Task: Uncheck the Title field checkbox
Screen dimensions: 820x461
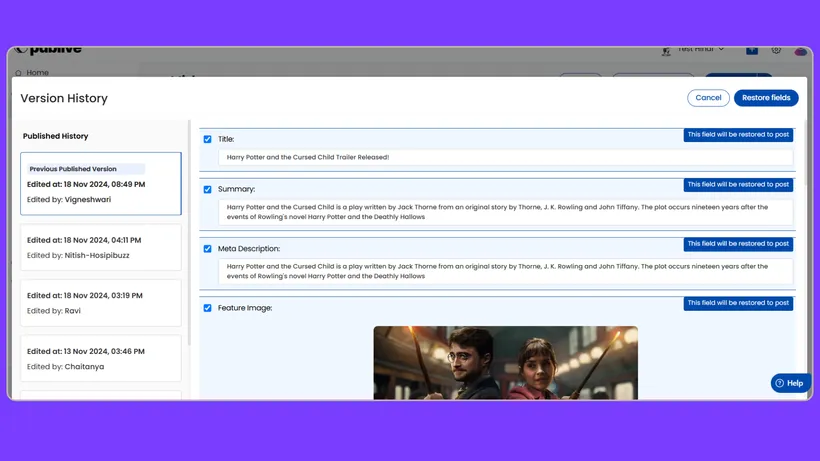Action: 208,139
